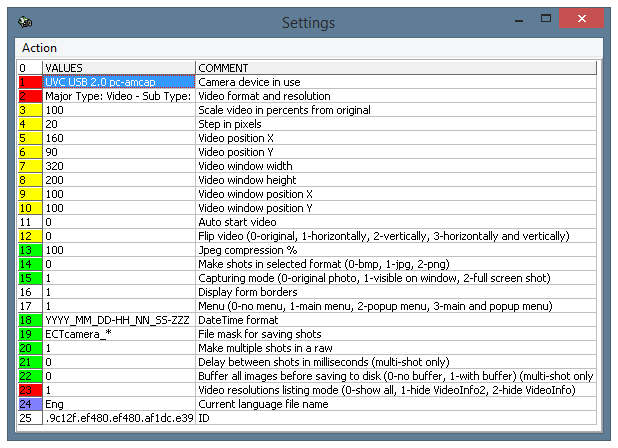Viewport: 618px width, 448px height.
Task: Click the red row number 23 cell
Action: 30,390
